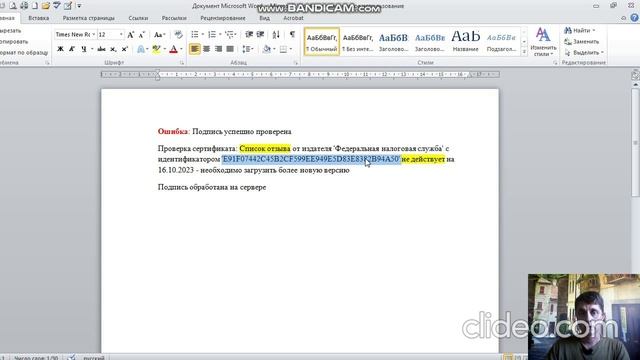Screen dimensions: 640x360
Task: Open font name dropdown Times New Roman
Action: (x=93, y=35)
